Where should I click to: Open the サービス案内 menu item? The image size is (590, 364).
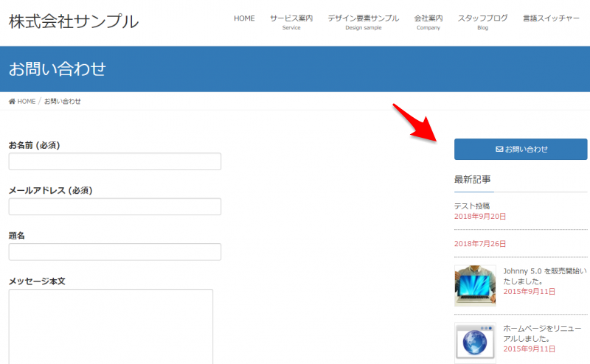[291, 21]
